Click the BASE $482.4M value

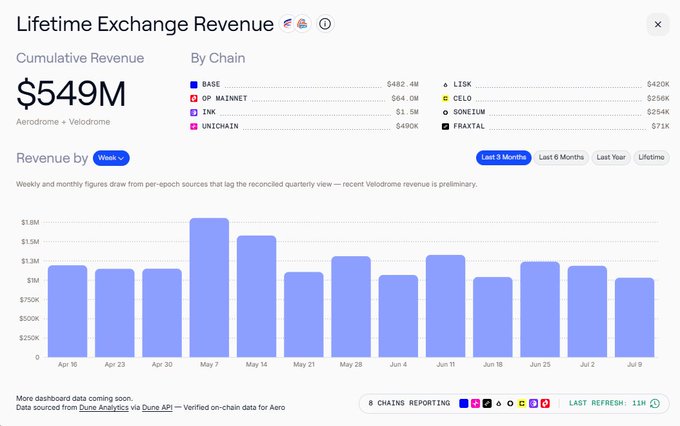tap(402, 84)
